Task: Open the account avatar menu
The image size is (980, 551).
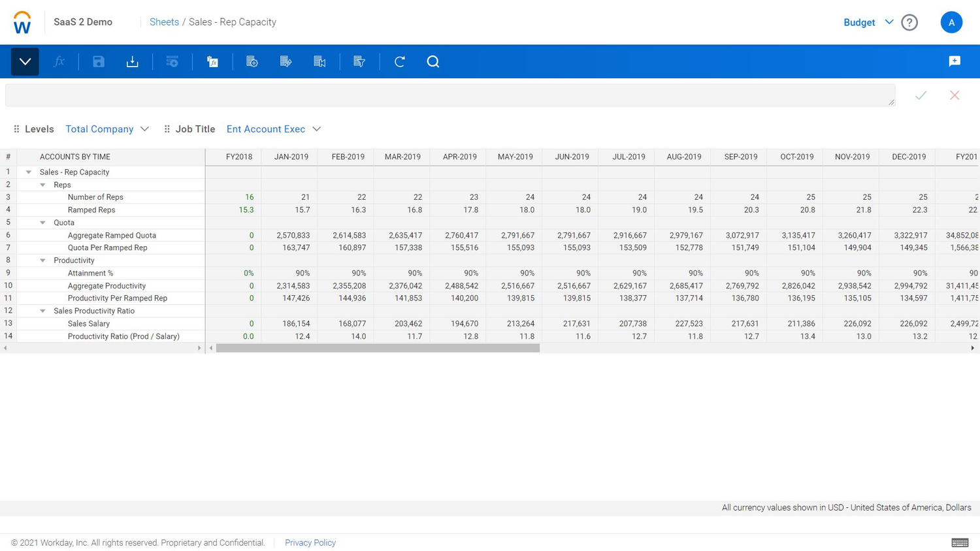Action: (951, 22)
